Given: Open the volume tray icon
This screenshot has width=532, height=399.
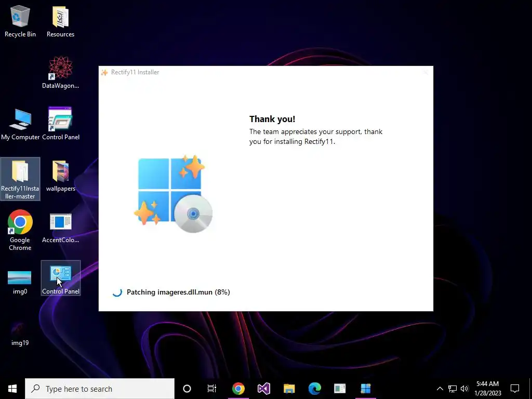Looking at the screenshot, I should [464, 389].
